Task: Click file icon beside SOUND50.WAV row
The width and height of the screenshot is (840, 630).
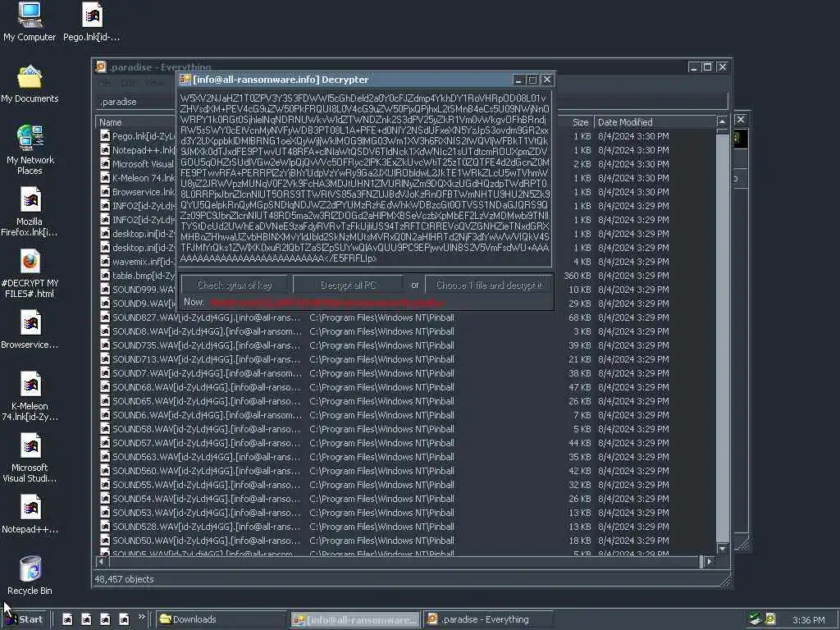Action: pos(105,540)
